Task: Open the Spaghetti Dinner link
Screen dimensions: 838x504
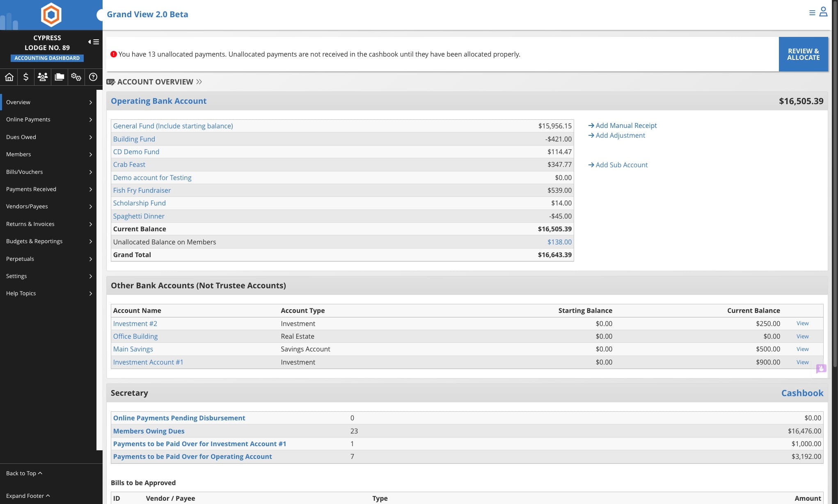Action: [x=138, y=216]
